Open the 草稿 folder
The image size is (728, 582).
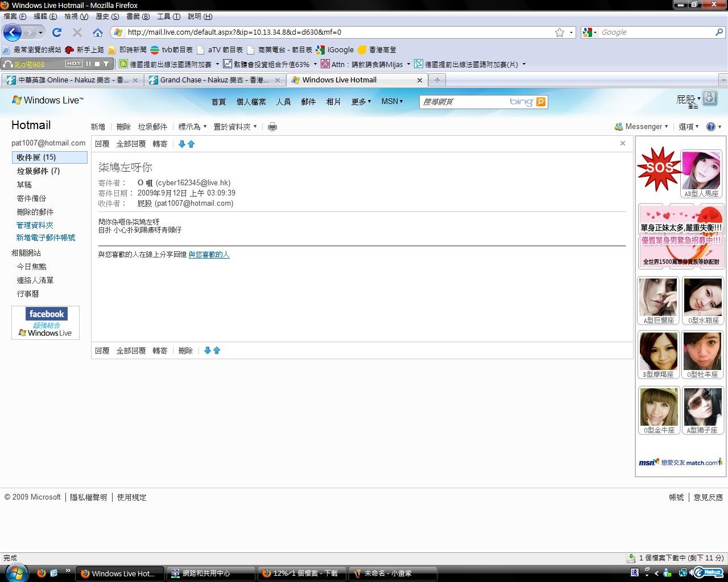24,185
